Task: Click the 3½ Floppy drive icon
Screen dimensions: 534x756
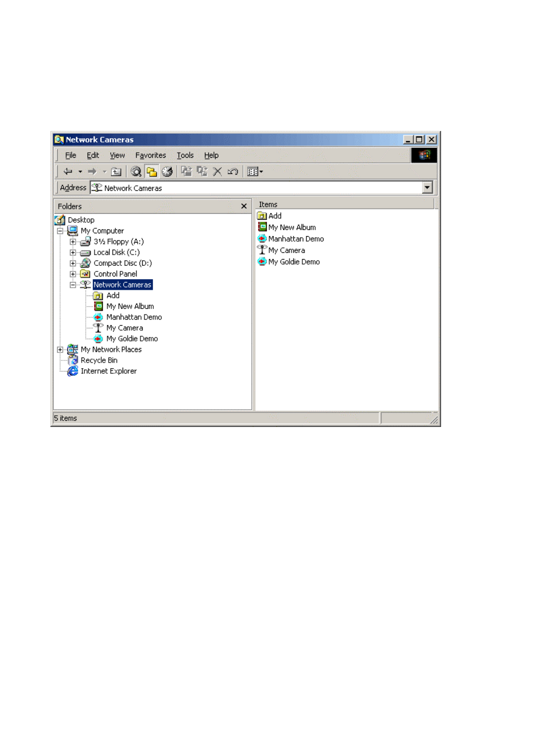Action: click(x=85, y=242)
